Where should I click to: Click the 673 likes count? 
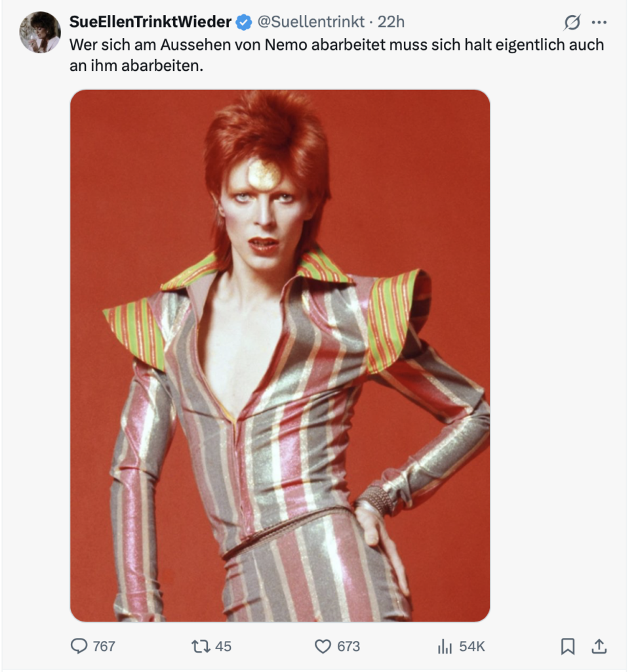[349, 646]
